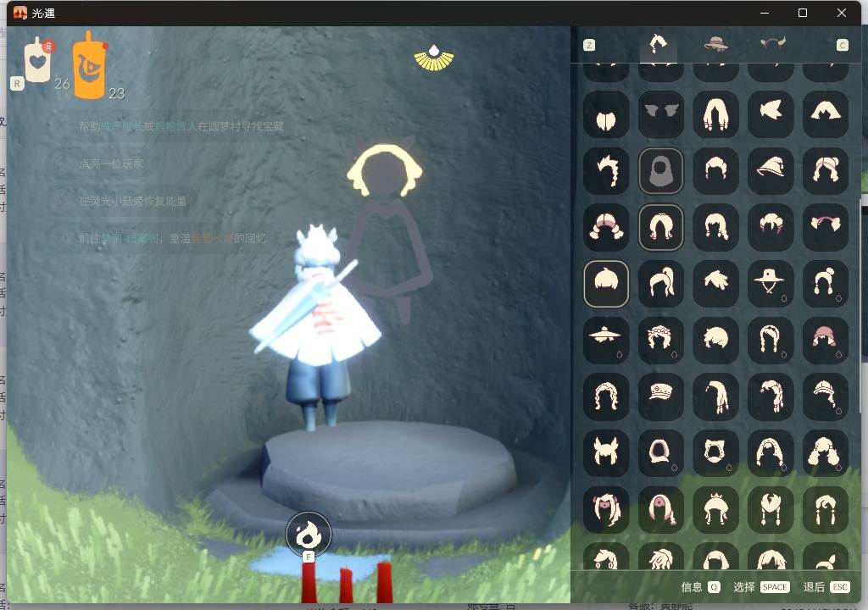Click the quest line 点亮一位玩家
This screenshot has width=868, height=610.
(x=111, y=164)
